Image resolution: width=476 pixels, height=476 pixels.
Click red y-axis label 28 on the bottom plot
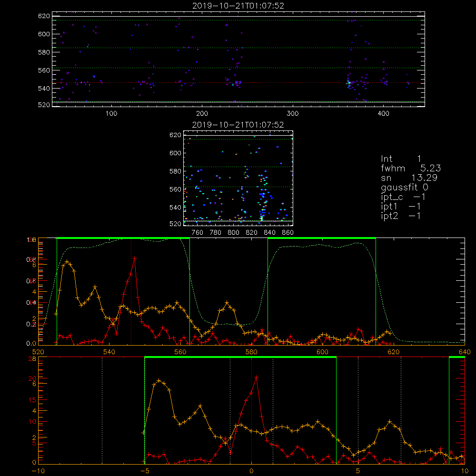(32, 359)
